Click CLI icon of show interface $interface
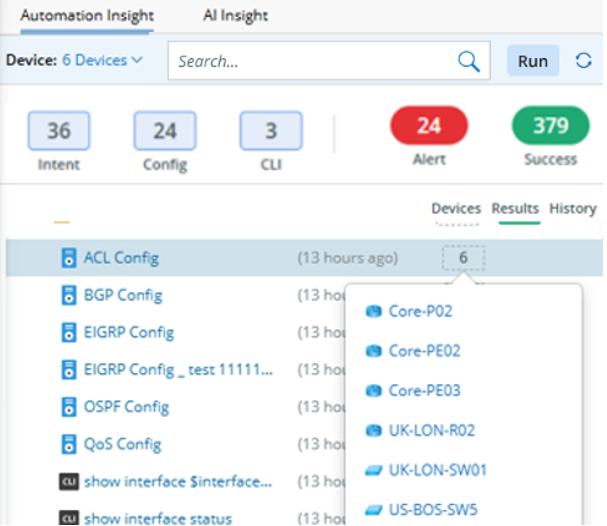Viewport: 607px width, 526px height. coord(69,481)
